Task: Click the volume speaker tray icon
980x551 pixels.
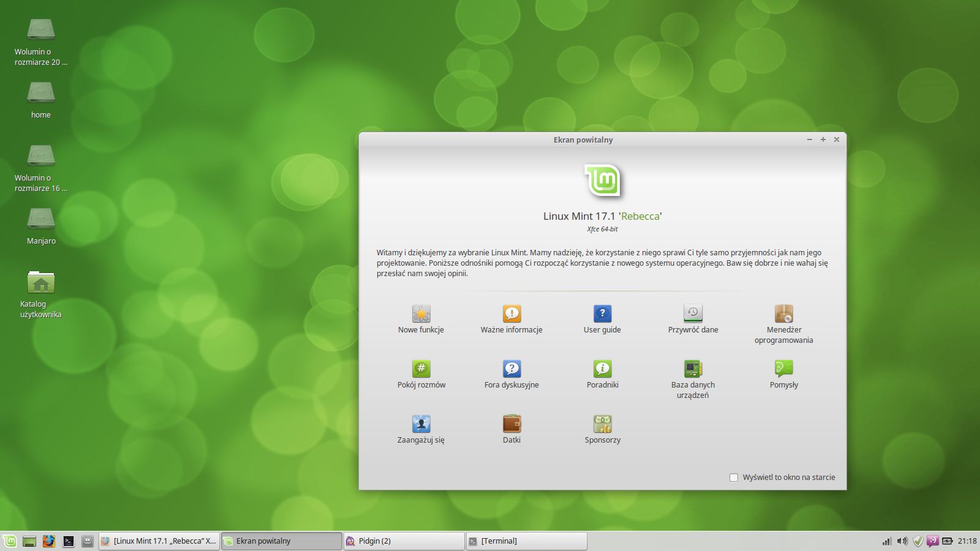Action: [902, 541]
